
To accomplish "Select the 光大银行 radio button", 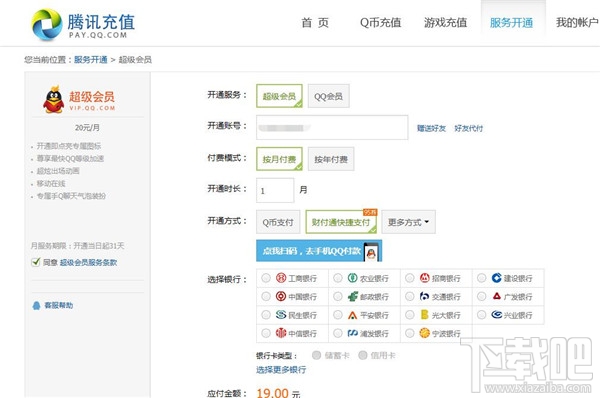I will pyautogui.click(x=409, y=315).
